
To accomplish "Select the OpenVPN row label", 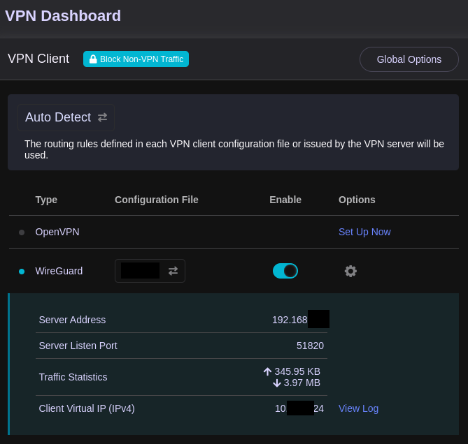I will tap(57, 232).
